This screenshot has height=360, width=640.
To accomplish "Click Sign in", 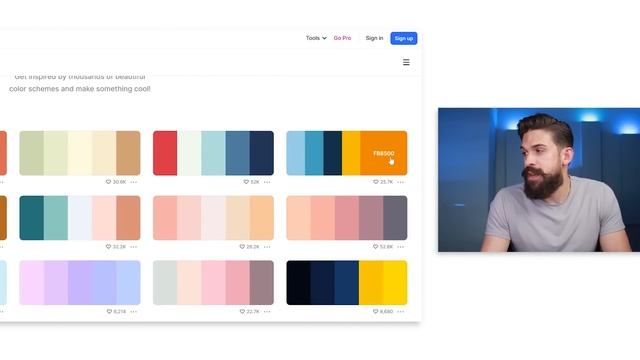I will (x=374, y=38).
